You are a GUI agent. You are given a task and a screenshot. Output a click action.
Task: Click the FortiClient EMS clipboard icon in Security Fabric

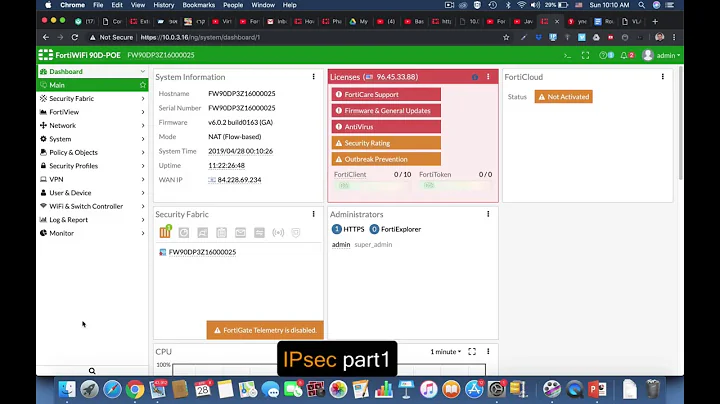coord(221,233)
